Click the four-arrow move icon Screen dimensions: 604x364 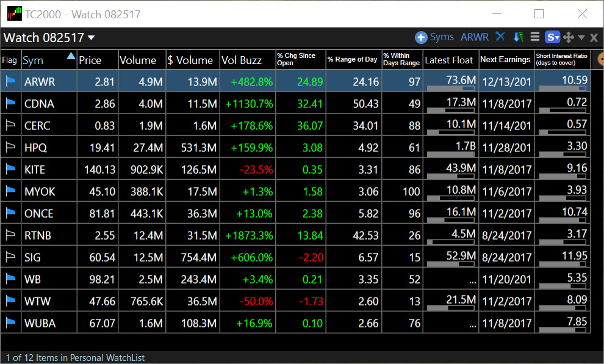569,37
